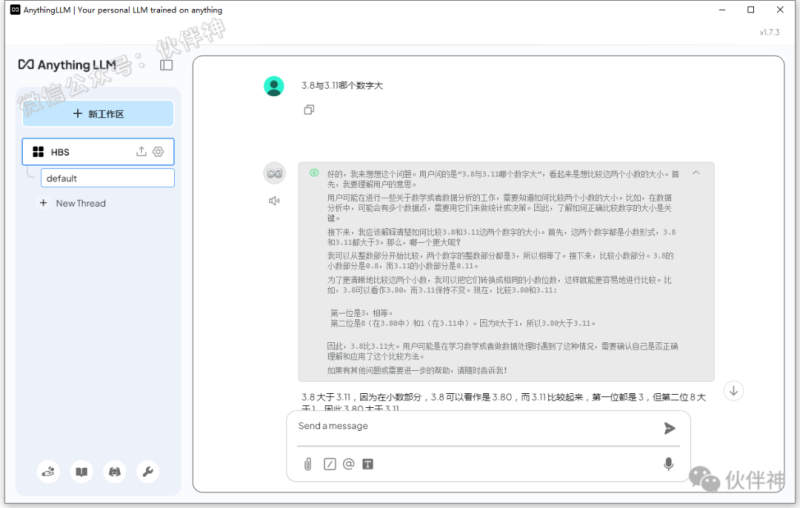Copy the user message text
Screen dimensions: 800x508
click(309, 110)
